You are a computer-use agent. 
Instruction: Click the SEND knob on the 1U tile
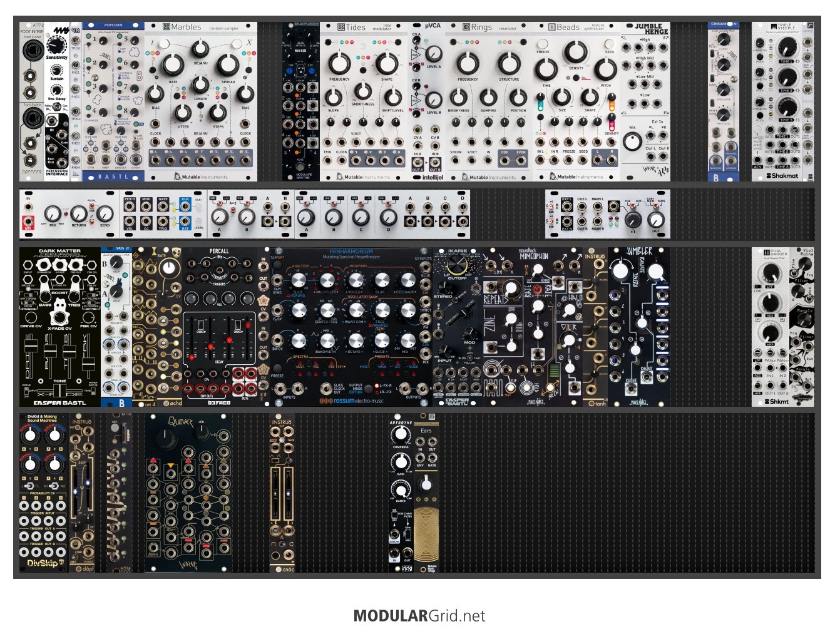click(x=104, y=214)
